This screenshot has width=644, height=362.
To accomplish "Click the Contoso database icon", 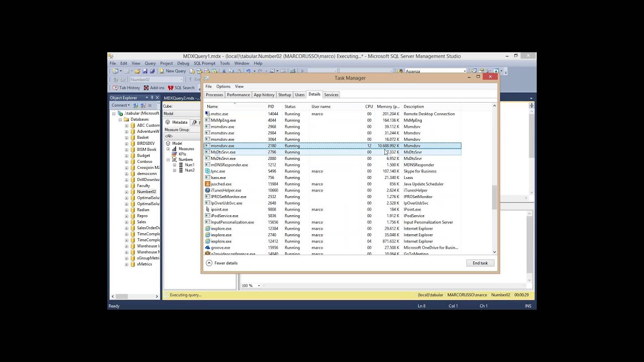I will coord(133,161).
